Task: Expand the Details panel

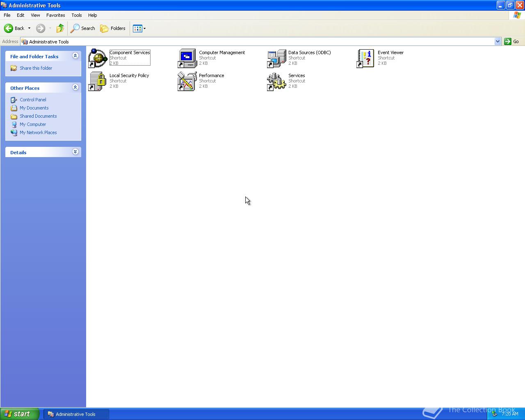Action: pyautogui.click(x=75, y=152)
